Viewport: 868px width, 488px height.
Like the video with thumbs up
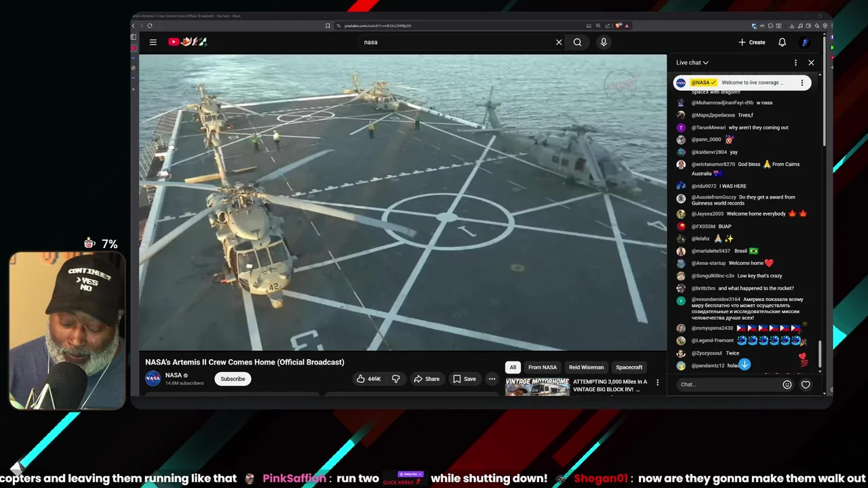click(369, 379)
